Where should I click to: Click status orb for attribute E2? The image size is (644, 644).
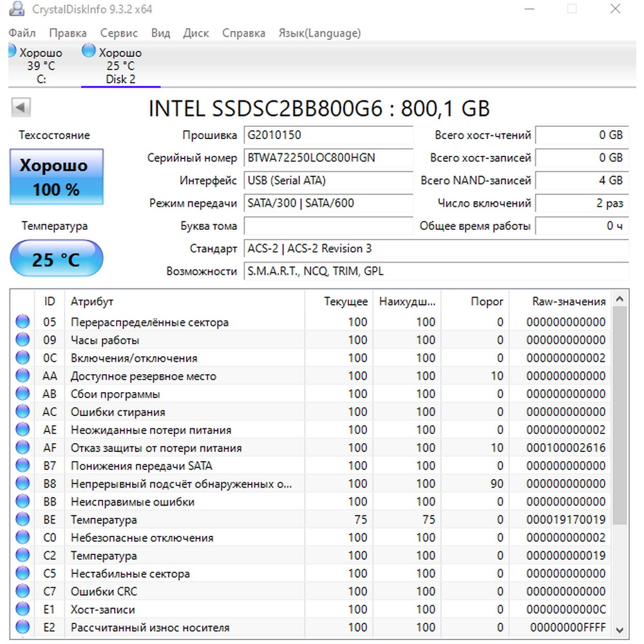click(23, 627)
